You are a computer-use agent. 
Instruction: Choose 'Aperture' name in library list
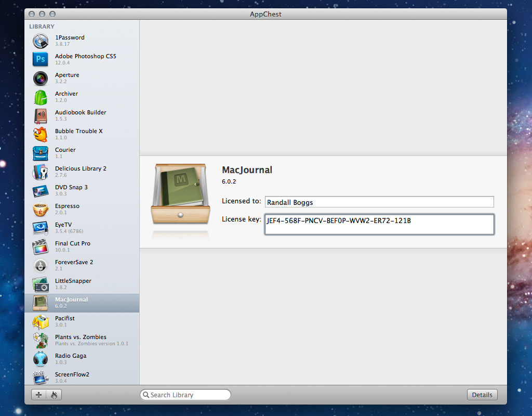click(67, 75)
